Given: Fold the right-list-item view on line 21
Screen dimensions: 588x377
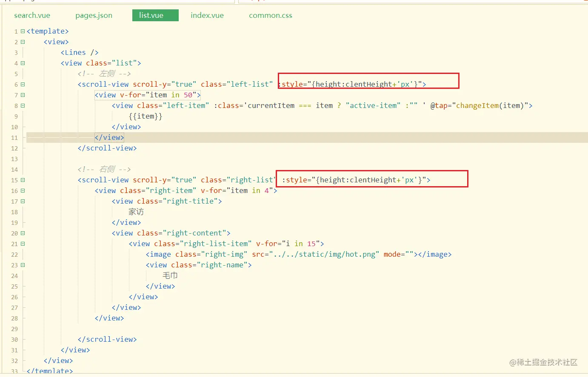Looking at the screenshot, I should pos(23,244).
